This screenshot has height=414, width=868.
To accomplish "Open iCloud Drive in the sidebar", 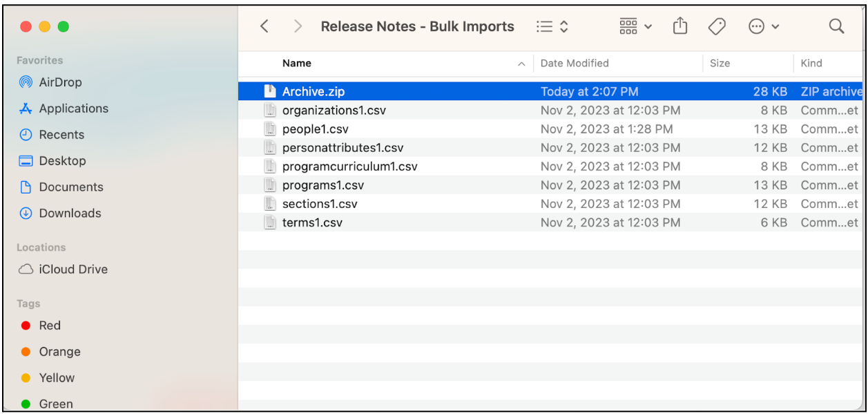I will coord(73,270).
